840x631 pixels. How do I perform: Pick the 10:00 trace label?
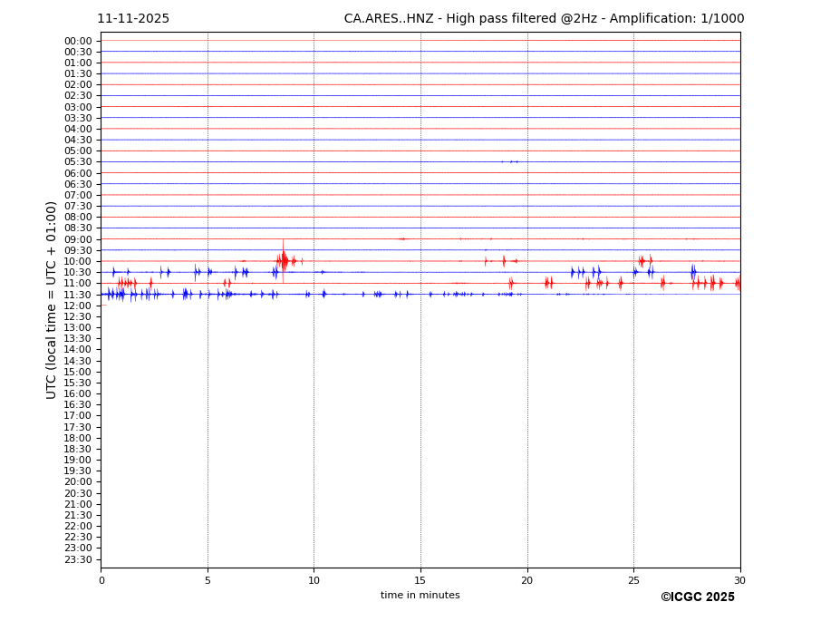78,261
